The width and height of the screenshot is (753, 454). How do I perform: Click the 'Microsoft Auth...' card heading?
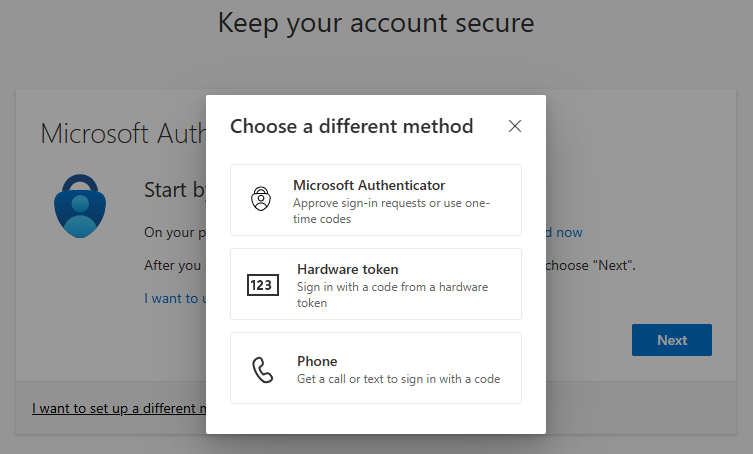pyautogui.click(x=122, y=135)
